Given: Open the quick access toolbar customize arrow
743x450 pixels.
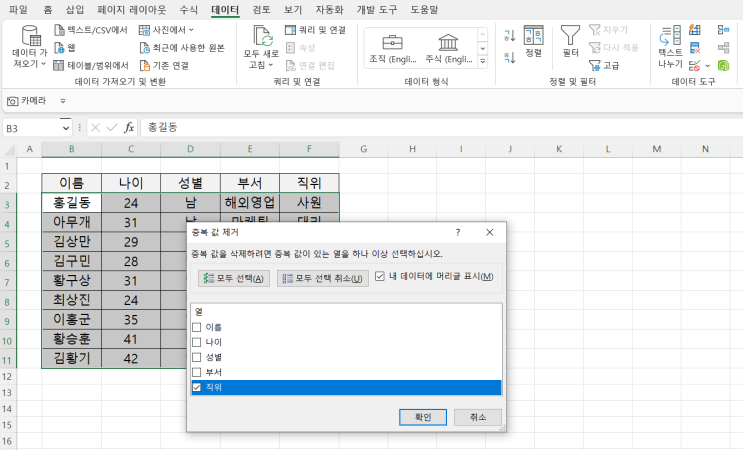Looking at the screenshot, I should [x=63, y=101].
